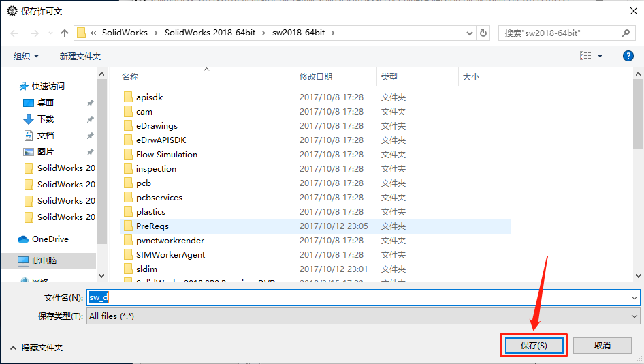Image resolution: width=644 pixels, height=364 pixels.
Task: Click file list scrollbar up arrow
Action: pyautogui.click(x=638, y=74)
